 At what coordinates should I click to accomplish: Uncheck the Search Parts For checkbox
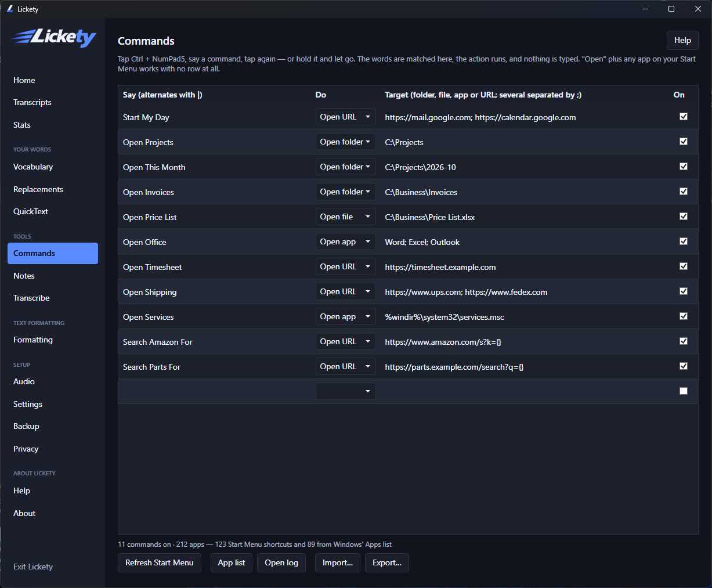pyautogui.click(x=684, y=366)
